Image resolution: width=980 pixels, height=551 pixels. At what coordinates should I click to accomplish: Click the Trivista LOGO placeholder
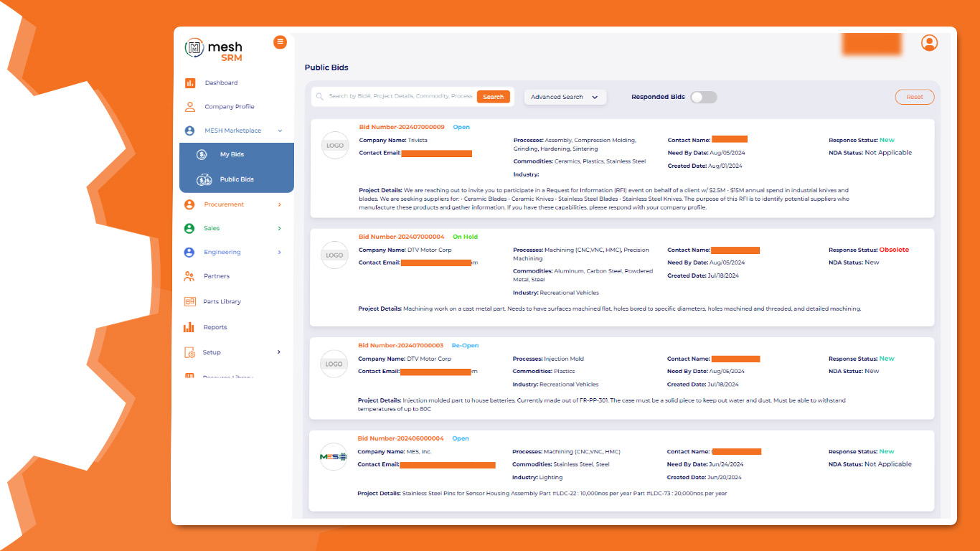click(335, 146)
